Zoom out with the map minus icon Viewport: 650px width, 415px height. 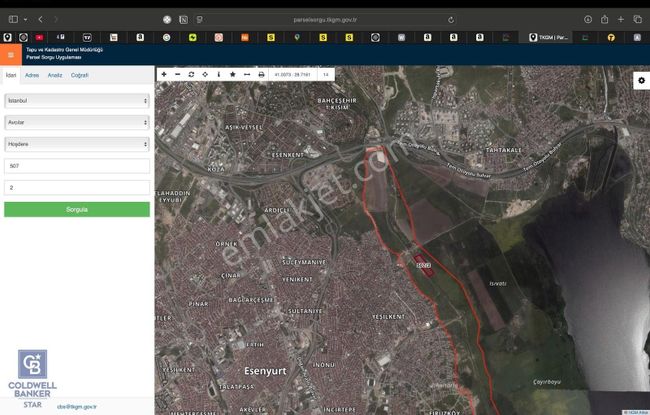click(x=178, y=74)
